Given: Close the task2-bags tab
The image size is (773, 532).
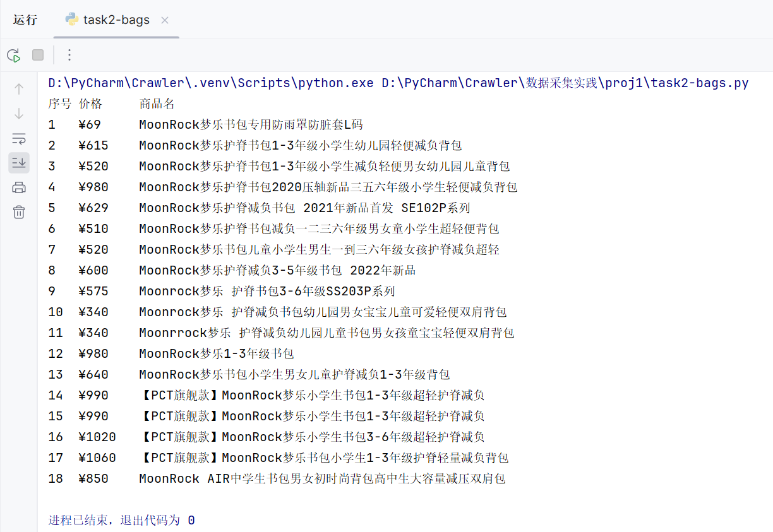Looking at the screenshot, I should point(165,20).
